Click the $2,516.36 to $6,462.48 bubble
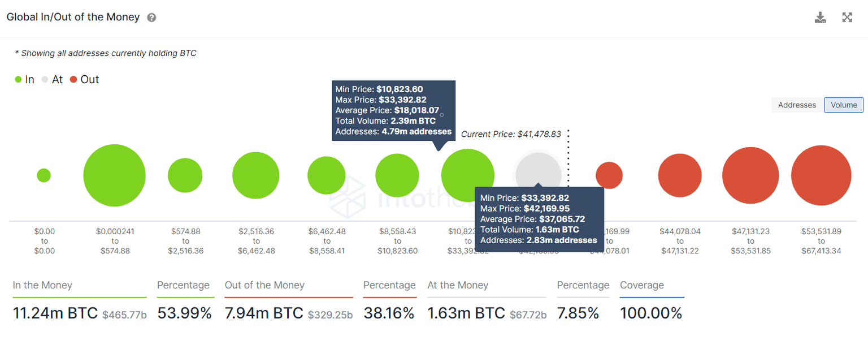The image size is (868, 349). tap(255, 175)
